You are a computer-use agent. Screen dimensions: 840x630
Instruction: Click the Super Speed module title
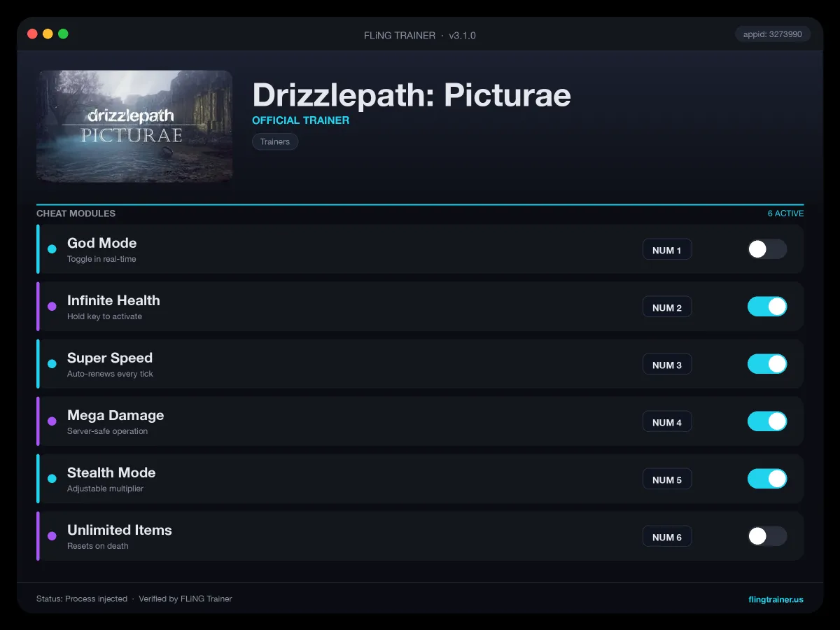point(110,358)
